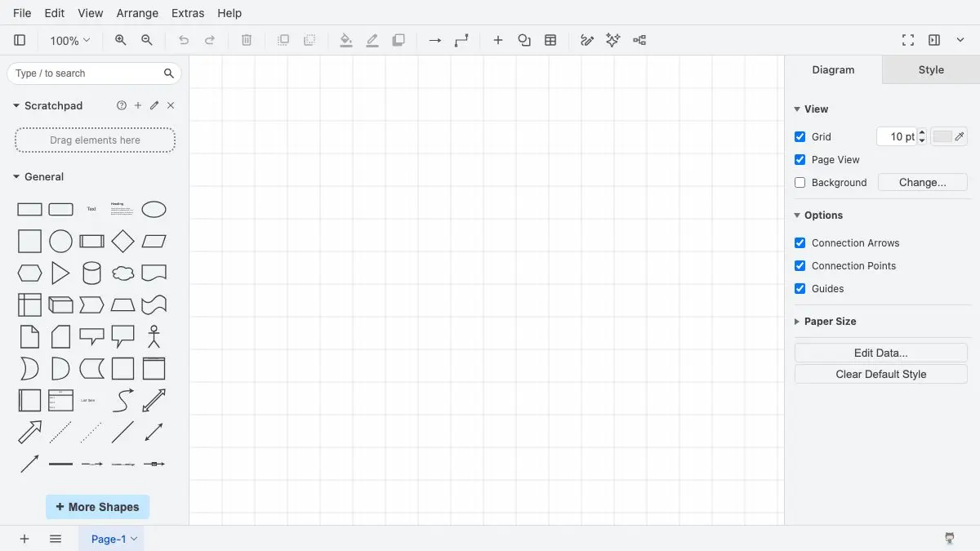Click the line color pencil icon

click(x=372, y=40)
